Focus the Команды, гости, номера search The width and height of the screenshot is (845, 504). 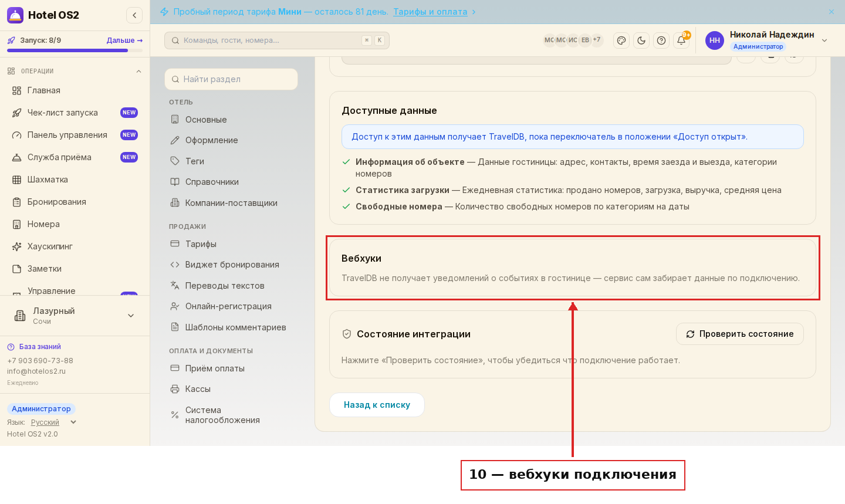click(x=277, y=40)
